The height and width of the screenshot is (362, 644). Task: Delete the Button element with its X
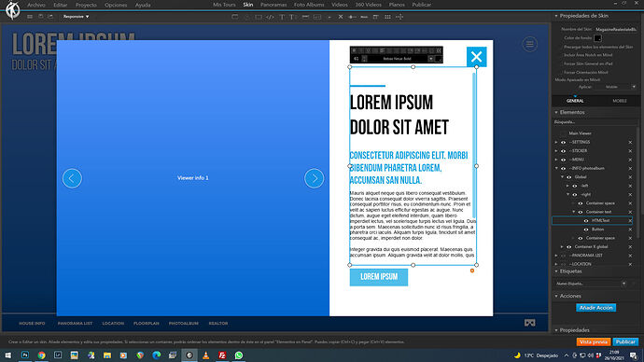[x=630, y=230]
